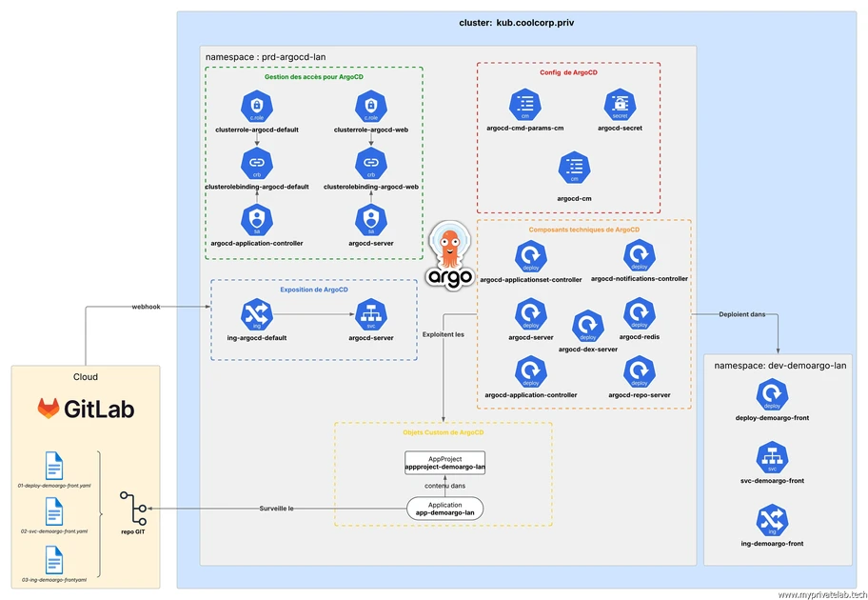
Task: Select the appproject-demoargo-lan AppProject box
Action: pos(444,463)
